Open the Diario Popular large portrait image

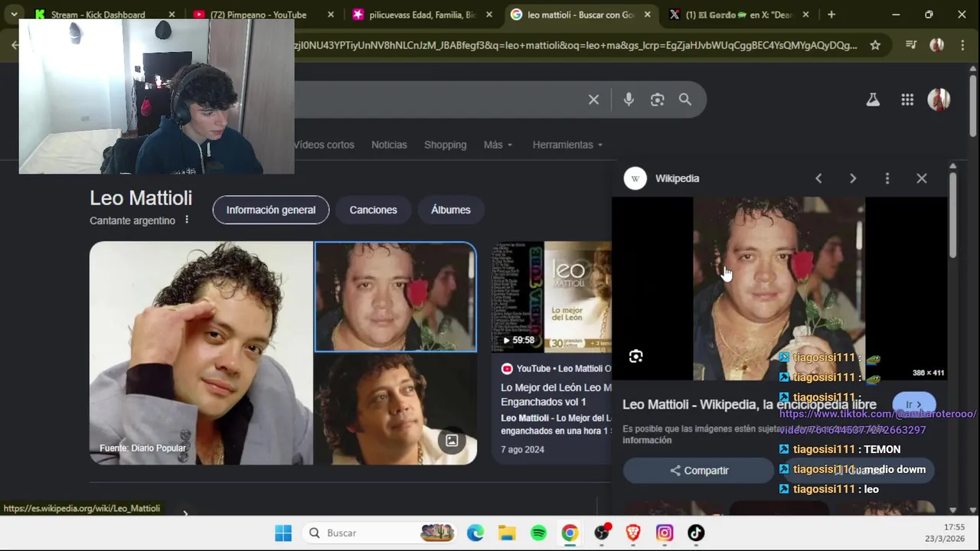click(201, 353)
